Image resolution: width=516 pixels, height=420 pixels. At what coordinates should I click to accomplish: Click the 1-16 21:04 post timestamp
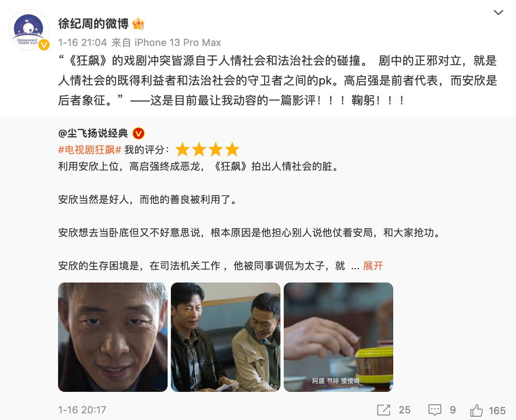click(83, 42)
